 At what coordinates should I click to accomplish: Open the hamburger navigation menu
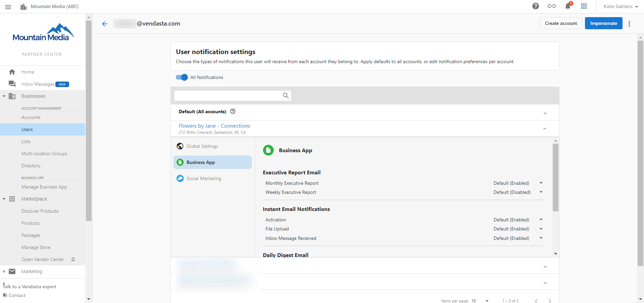(8, 6)
